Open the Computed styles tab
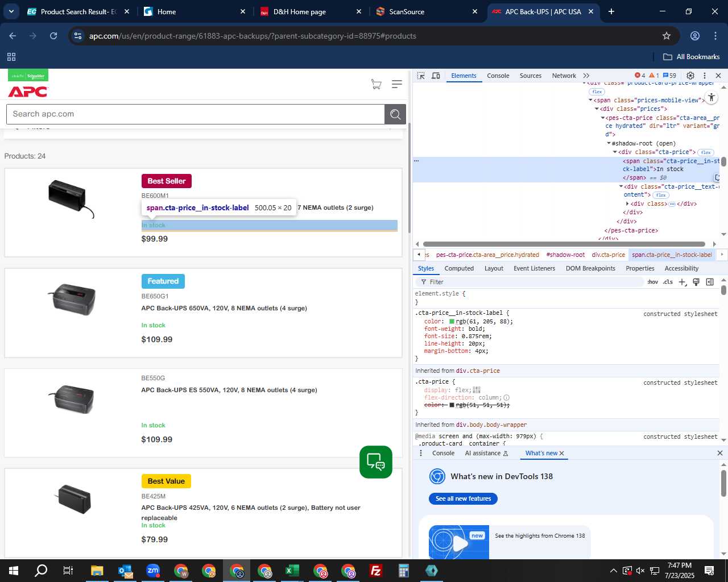Viewport: 728px width, 582px height. pyautogui.click(x=459, y=268)
